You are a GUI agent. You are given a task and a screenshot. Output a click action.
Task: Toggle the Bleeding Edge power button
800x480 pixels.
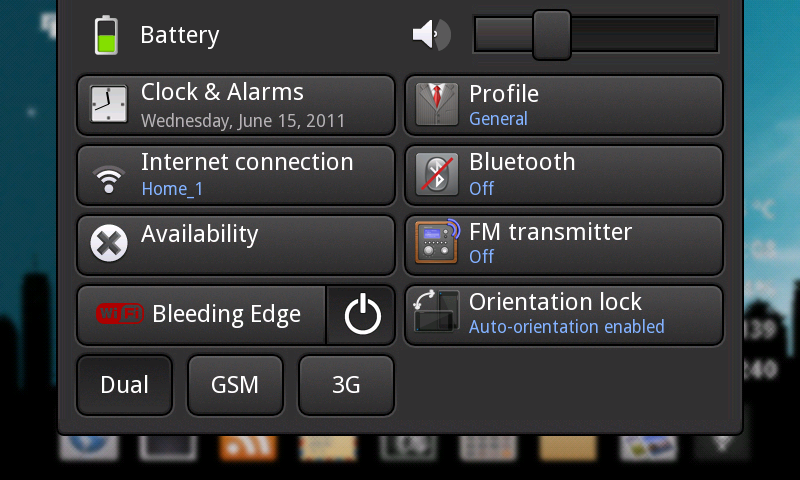tap(361, 315)
